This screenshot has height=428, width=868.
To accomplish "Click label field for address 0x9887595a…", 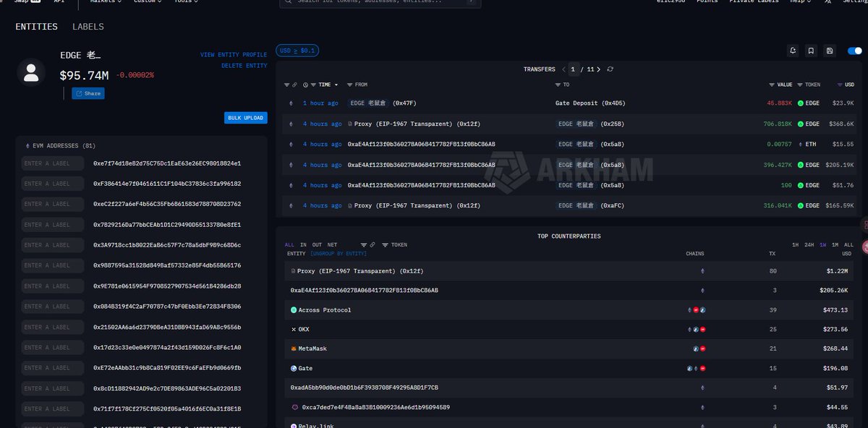I will 53,265.
